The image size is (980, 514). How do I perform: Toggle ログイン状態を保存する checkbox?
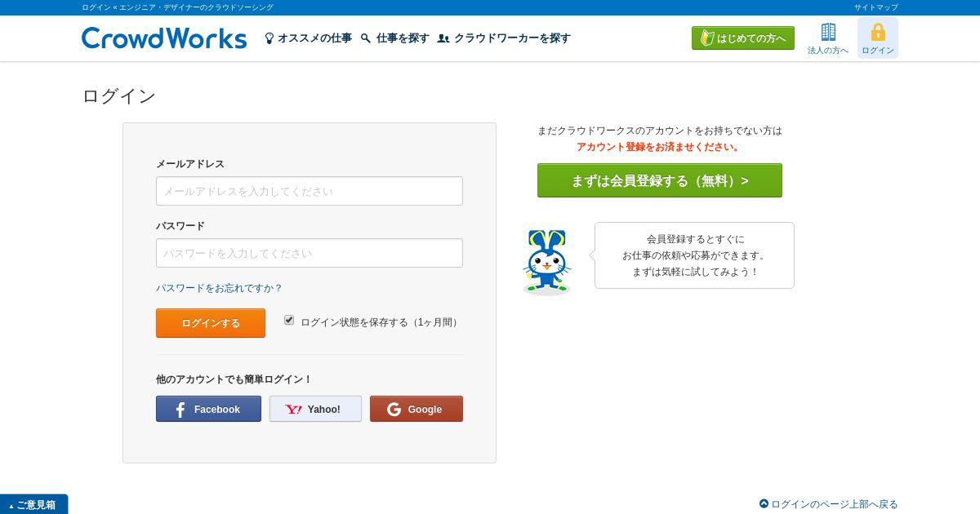coord(289,320)
